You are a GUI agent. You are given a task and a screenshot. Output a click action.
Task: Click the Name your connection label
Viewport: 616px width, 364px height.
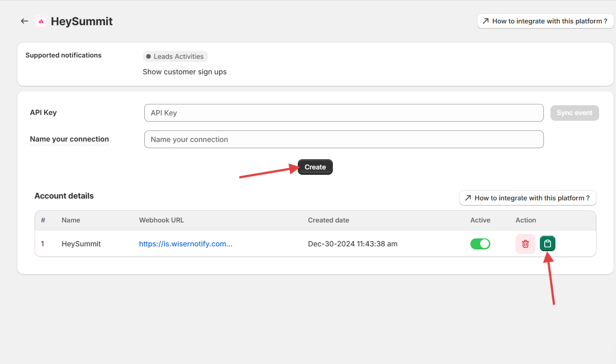[x=69, y=139]
